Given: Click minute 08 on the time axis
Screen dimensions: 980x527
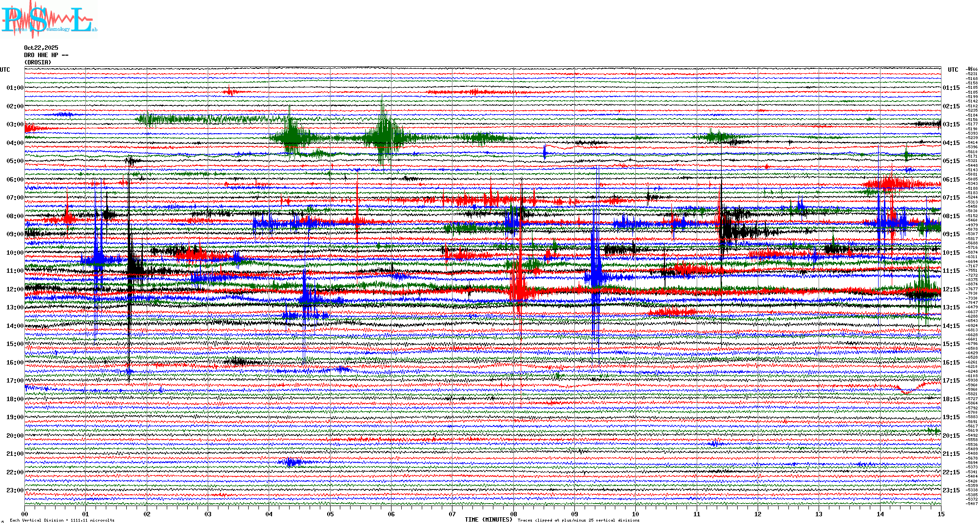Looking at the screenshot, I should tap(513, 514).
